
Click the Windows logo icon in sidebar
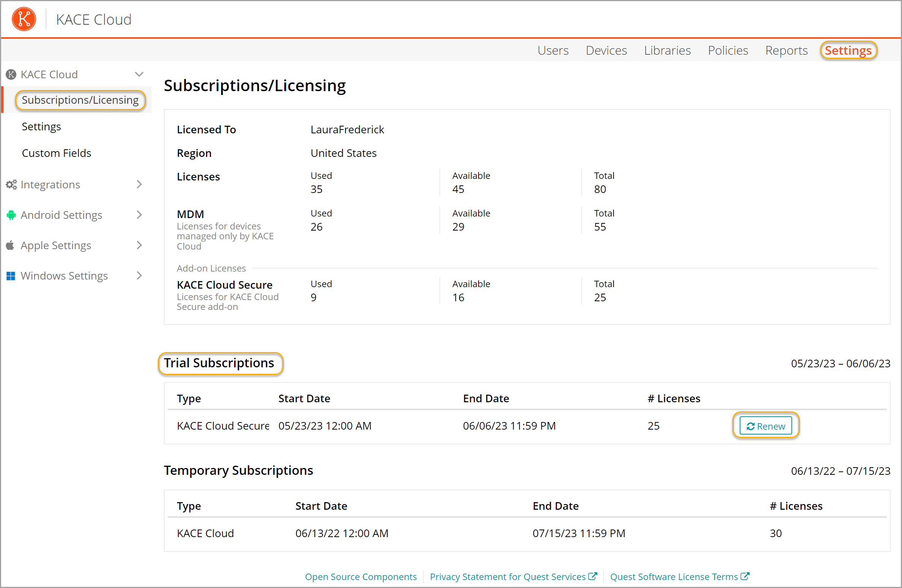coord(11,276)
